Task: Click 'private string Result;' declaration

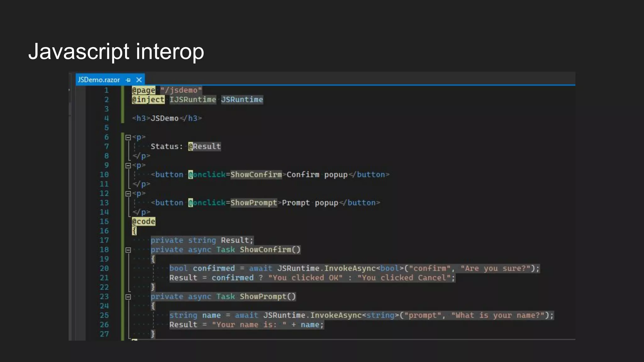Action: click(x=202, y=240)
